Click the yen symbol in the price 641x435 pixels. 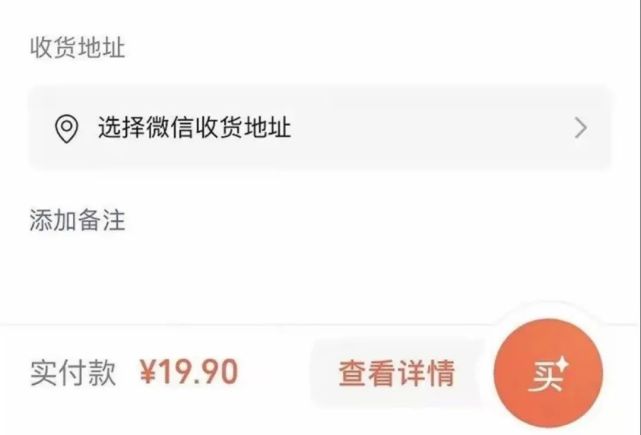pyautogui.click(x=148, y=372)
